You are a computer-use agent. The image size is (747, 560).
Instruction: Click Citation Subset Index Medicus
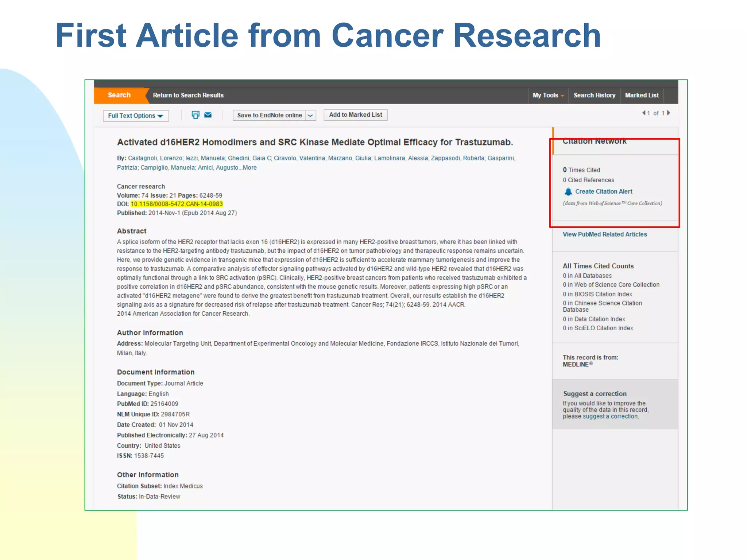click(160, 486)
